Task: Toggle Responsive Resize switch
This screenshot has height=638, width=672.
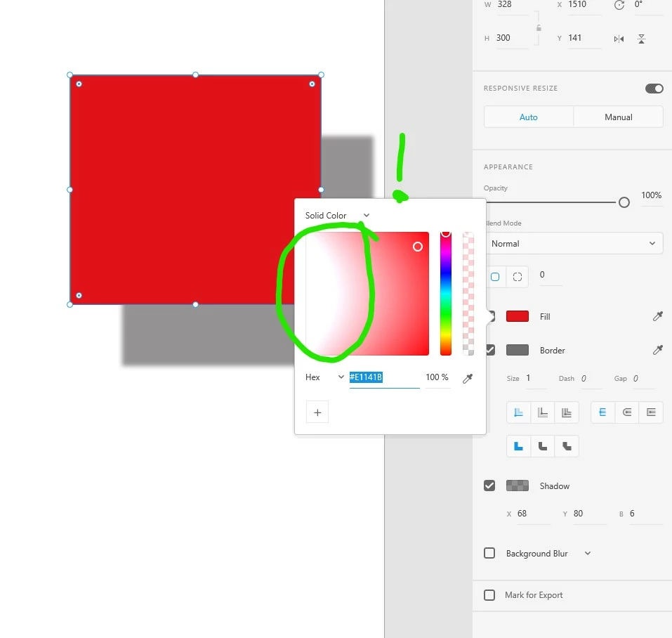Action: click(654, 89)
